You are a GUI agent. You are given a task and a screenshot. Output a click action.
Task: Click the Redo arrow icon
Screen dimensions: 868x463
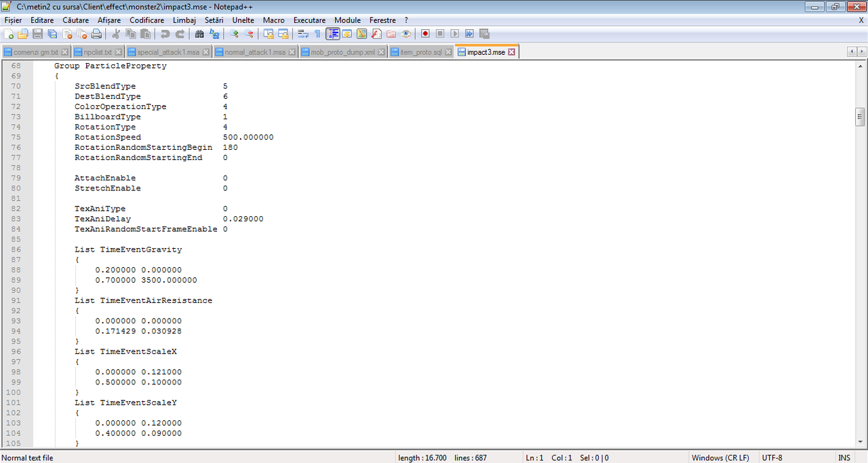180,34
